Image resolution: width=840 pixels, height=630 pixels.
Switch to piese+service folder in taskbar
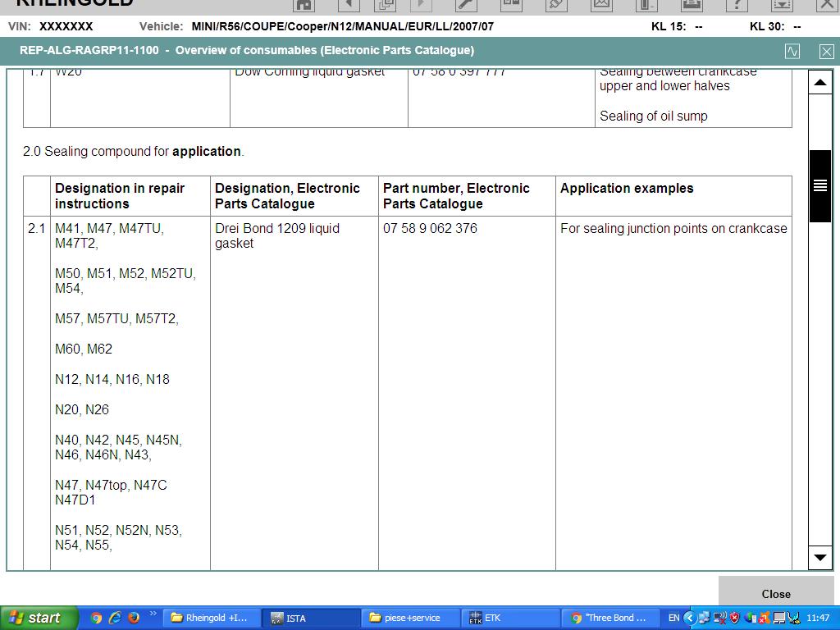(410, 618)
